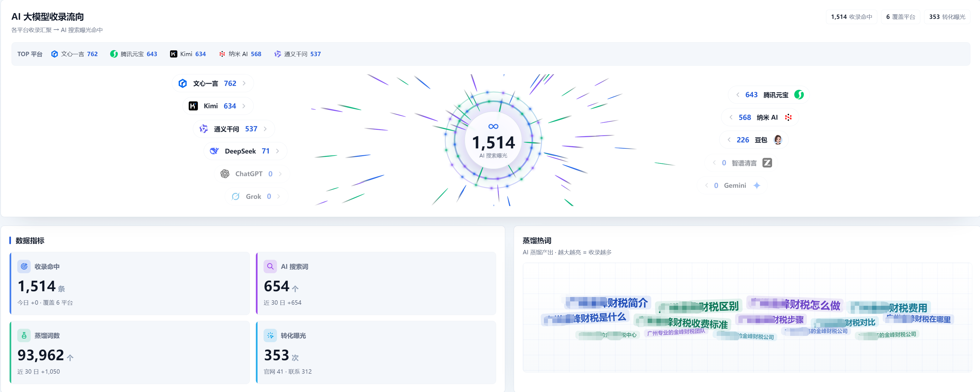Click the 6 覆盖平台 badge
The height and width of the screenshot is (392, 980).
pos(901,17)
